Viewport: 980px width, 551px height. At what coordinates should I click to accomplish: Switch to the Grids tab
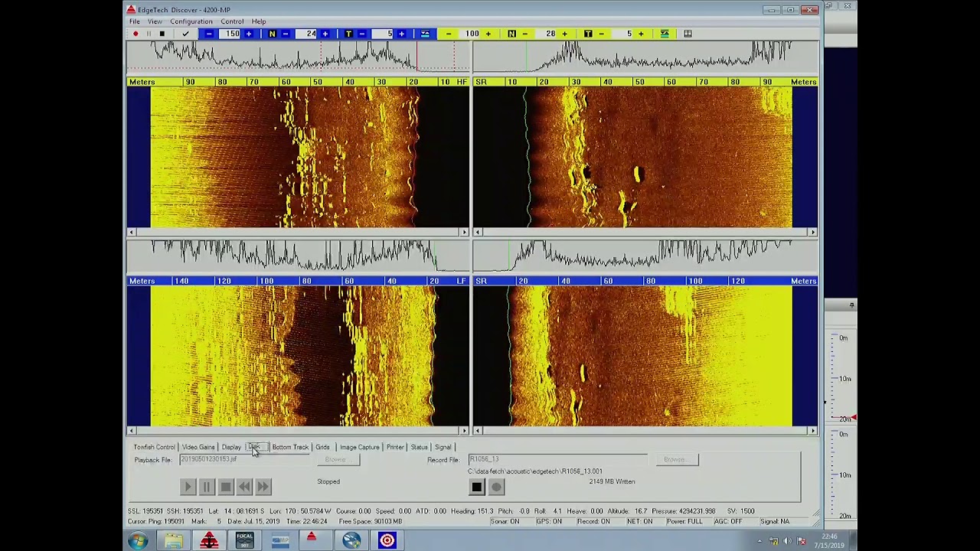(x=322, y=447)
